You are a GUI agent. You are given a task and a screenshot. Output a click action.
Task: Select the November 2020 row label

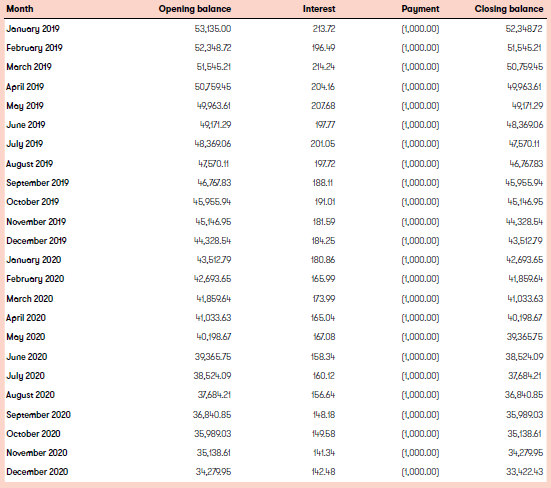[37, 453]
